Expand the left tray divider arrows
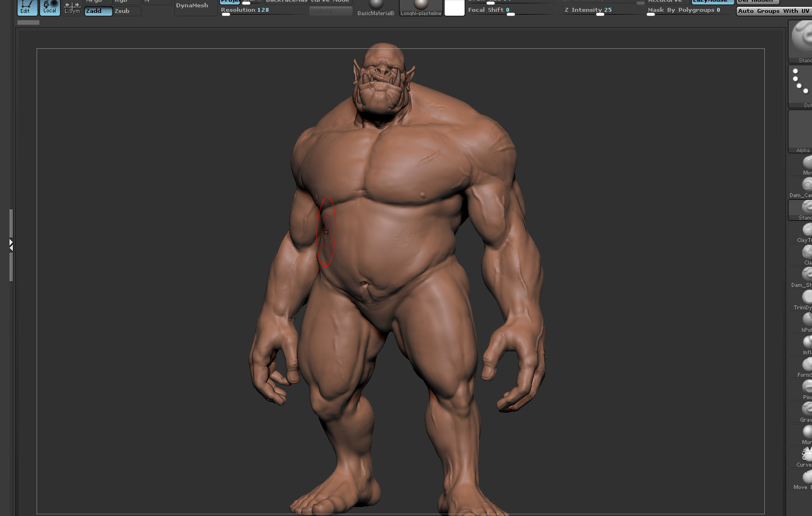Viewport: 812px width, 516px height. click(x=11, y=245)
